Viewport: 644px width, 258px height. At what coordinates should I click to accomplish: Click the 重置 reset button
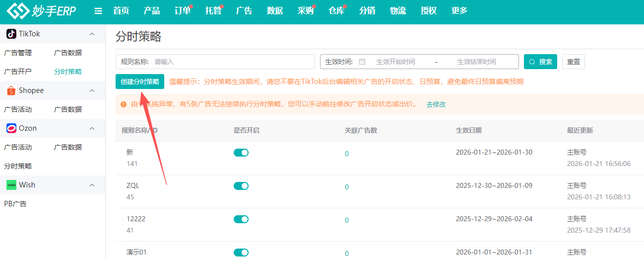point(574,62)
